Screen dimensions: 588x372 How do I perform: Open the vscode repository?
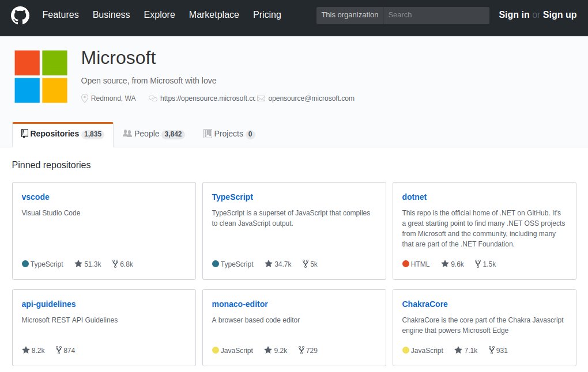(36, 197)
